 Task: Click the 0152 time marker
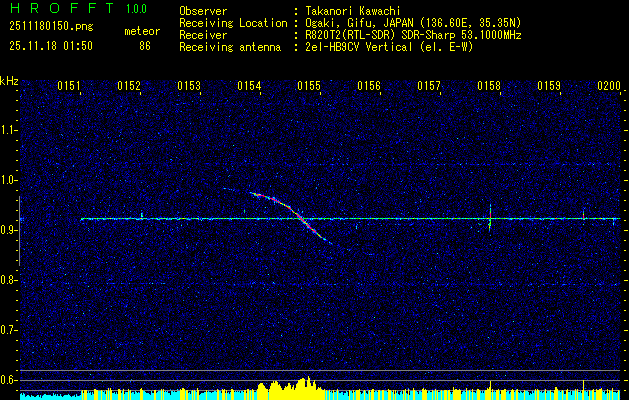click(x=129, y=86)
